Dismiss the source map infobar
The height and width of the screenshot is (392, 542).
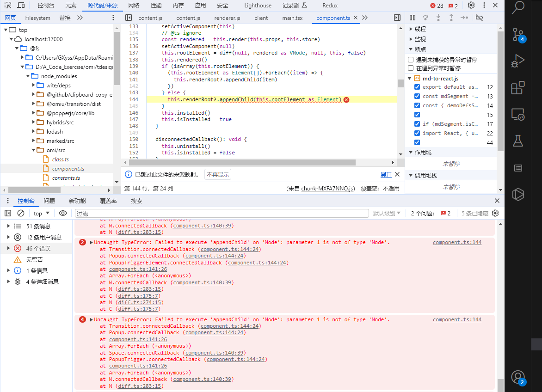tap(398, 174)
